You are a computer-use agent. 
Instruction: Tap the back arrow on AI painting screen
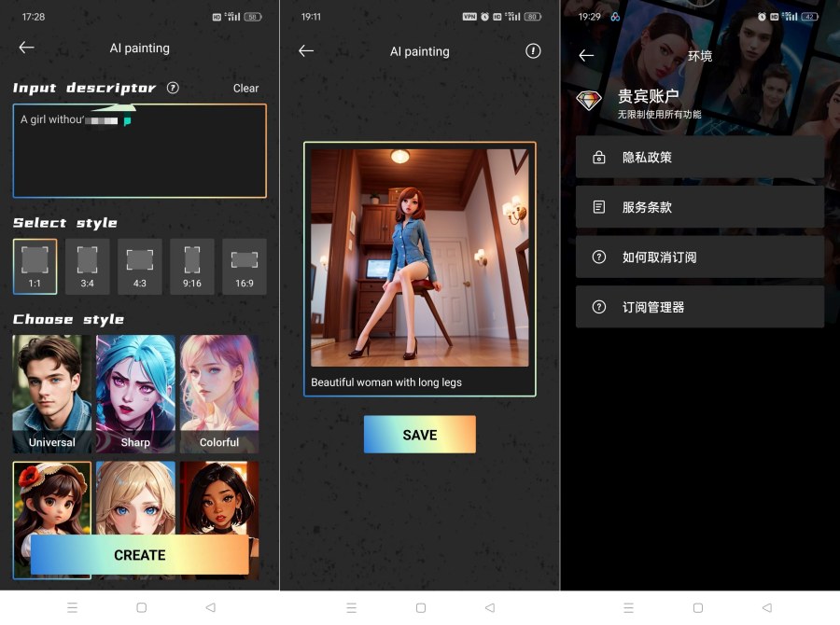[26, 48]
